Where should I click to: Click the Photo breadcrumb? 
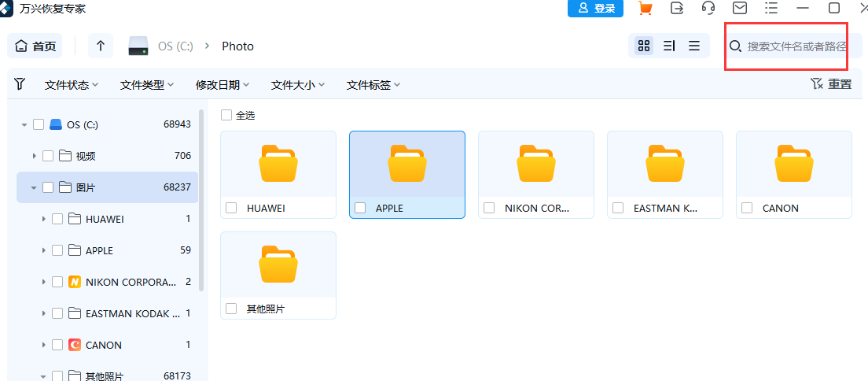click(238, 46)
